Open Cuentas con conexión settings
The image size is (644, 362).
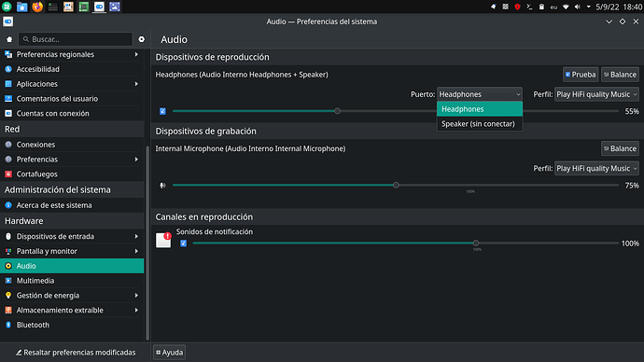point(72,113)
